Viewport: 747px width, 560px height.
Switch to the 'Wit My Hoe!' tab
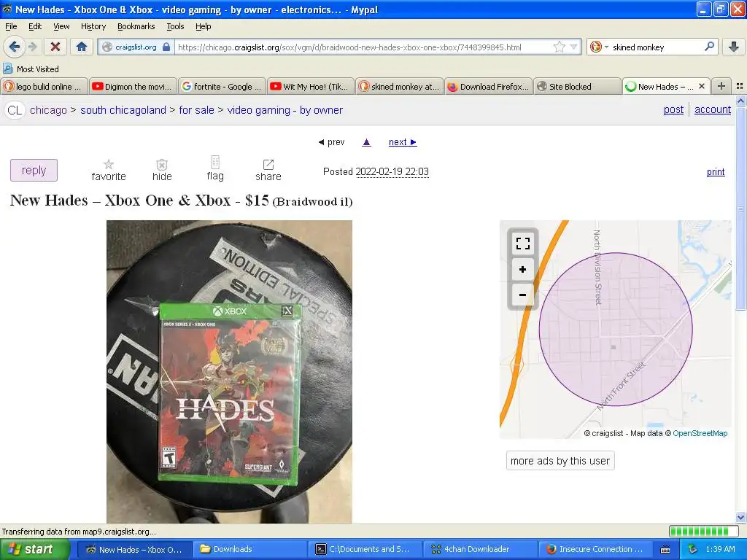click(x=311, y=87)
